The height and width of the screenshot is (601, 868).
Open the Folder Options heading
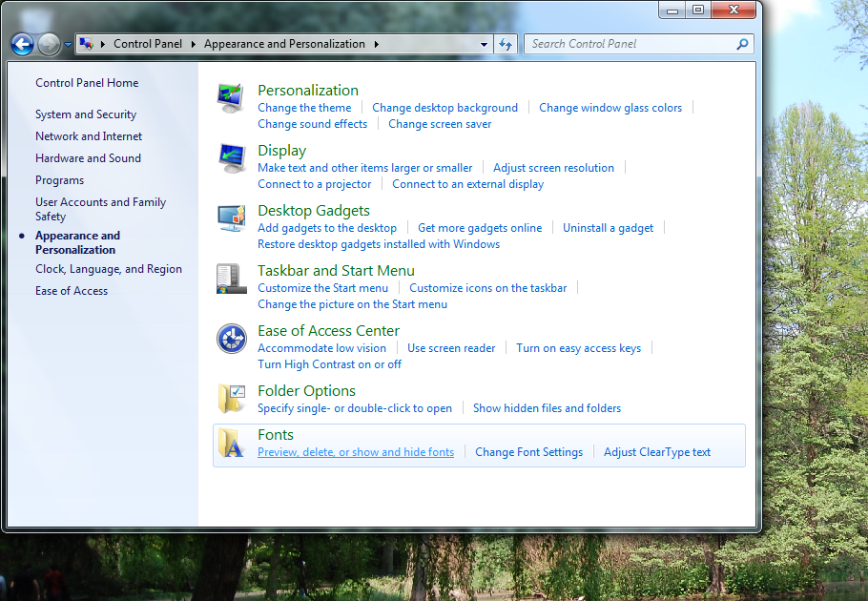pos(306,391)
